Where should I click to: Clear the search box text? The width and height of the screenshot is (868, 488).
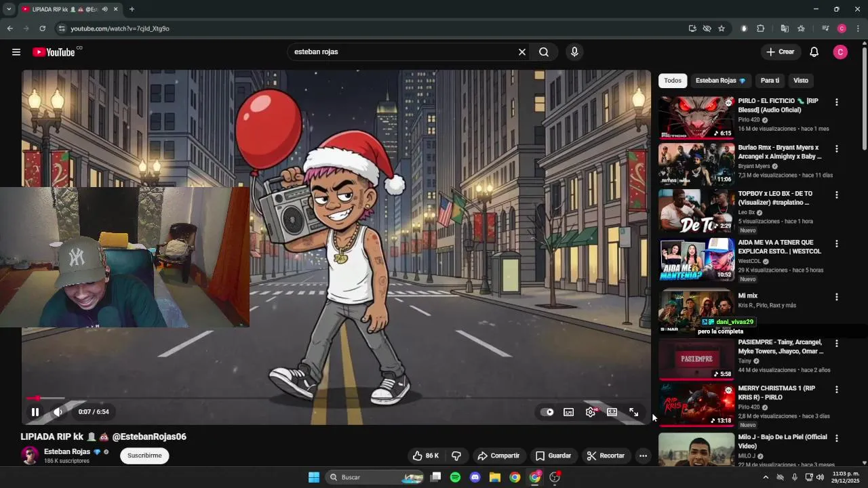[x=522, y=52]
